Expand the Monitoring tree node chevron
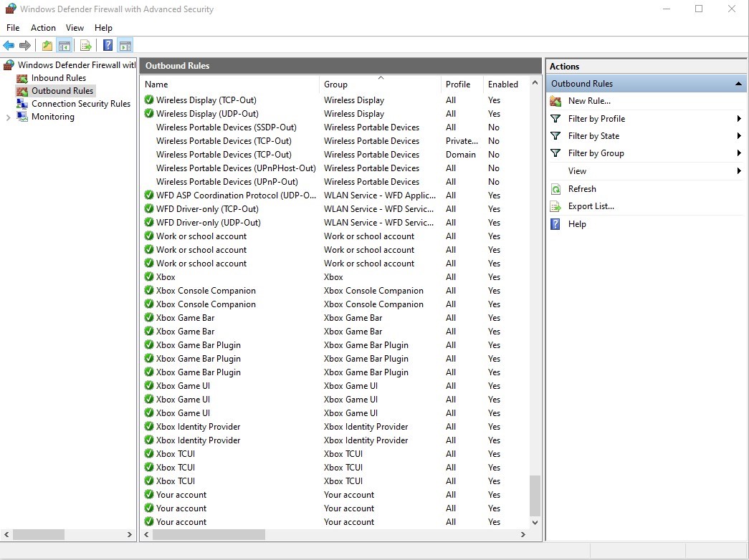 8,117
